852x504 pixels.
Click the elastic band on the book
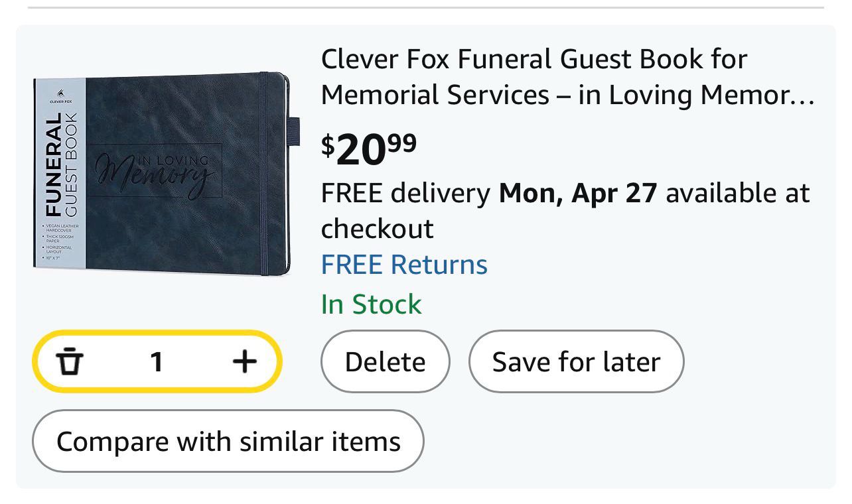(x=266, y=174)
